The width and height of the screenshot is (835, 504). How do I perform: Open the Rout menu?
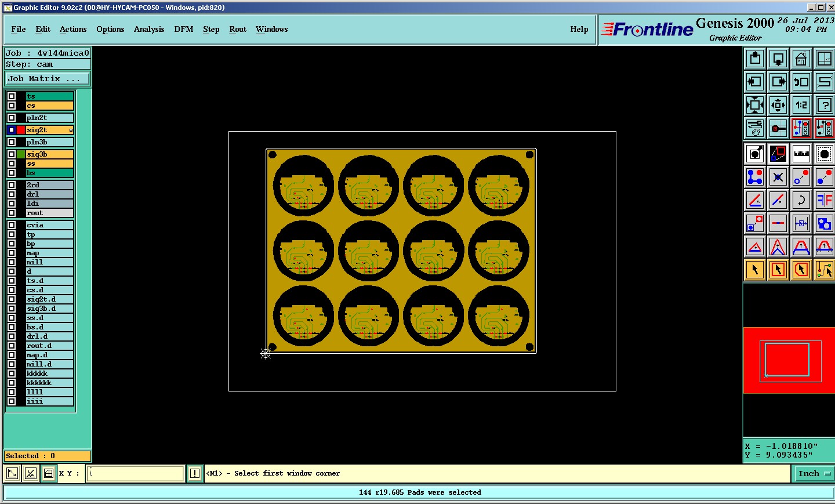click(x=238, y=29)
